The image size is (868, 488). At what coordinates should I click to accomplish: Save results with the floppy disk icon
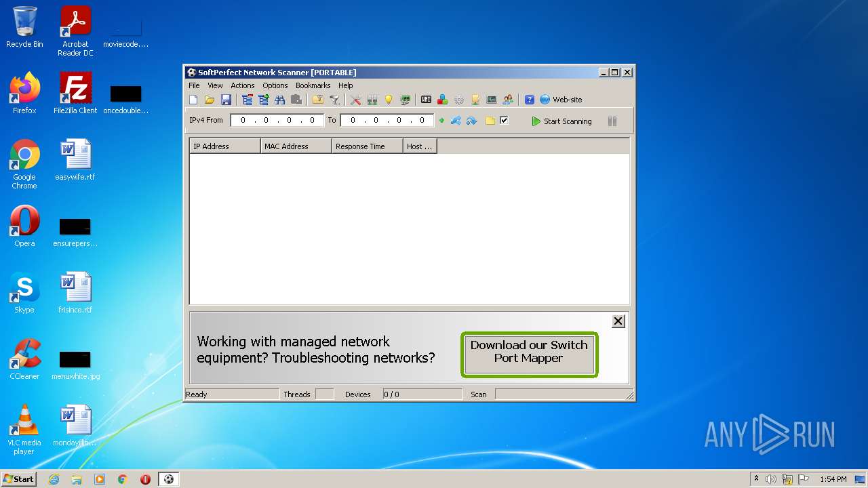(x=226, y=100)
